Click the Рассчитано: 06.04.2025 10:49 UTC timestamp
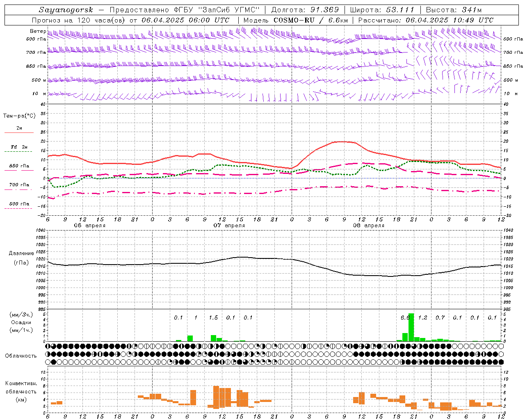Image resolution: width=525 pixels, height=420 pixels. pyautogui.click(x=426, y=20)
